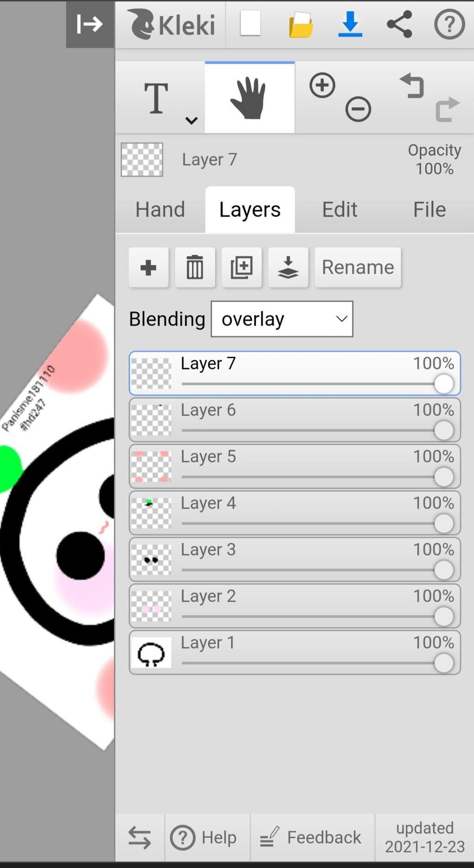Collapse the side panel with arrow icon

pos(90,24)
